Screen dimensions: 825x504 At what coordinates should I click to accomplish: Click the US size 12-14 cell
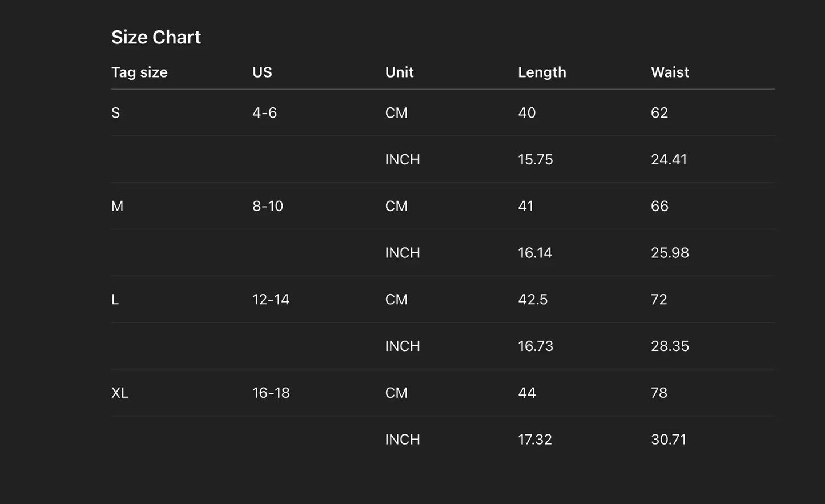[271, 300]
